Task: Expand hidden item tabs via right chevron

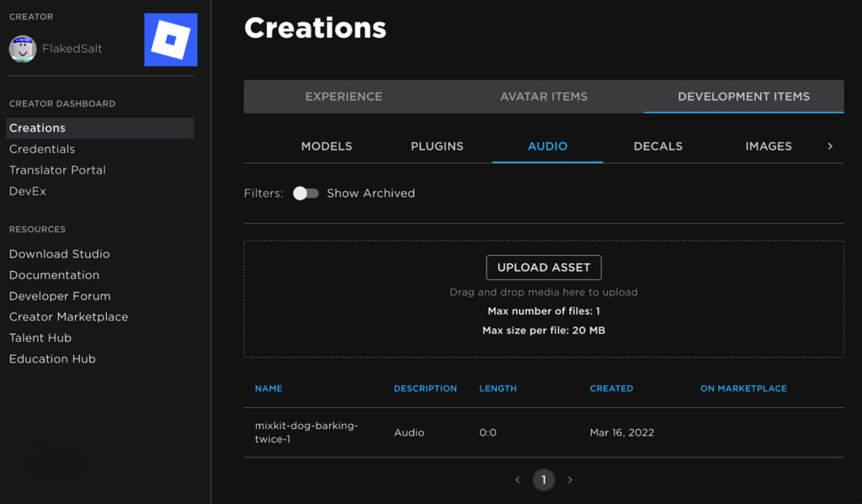Action: point(830,146)
